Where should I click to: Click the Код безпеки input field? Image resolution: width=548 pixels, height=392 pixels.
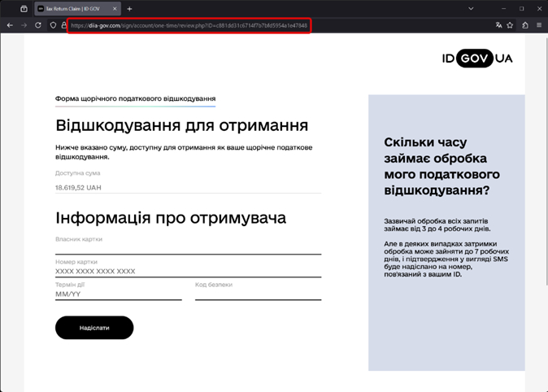(x=258, y=294)
